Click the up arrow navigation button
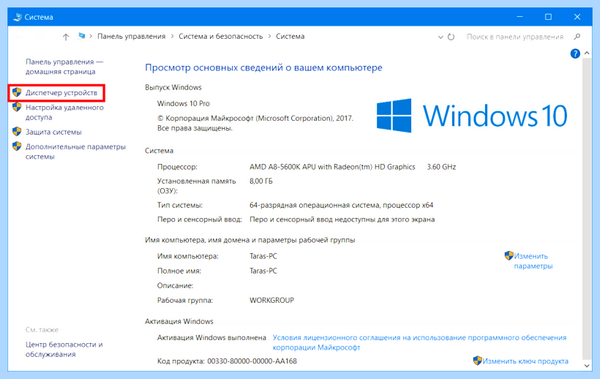The height and width of the screenshot is (379, 600). tap(66, 37)
